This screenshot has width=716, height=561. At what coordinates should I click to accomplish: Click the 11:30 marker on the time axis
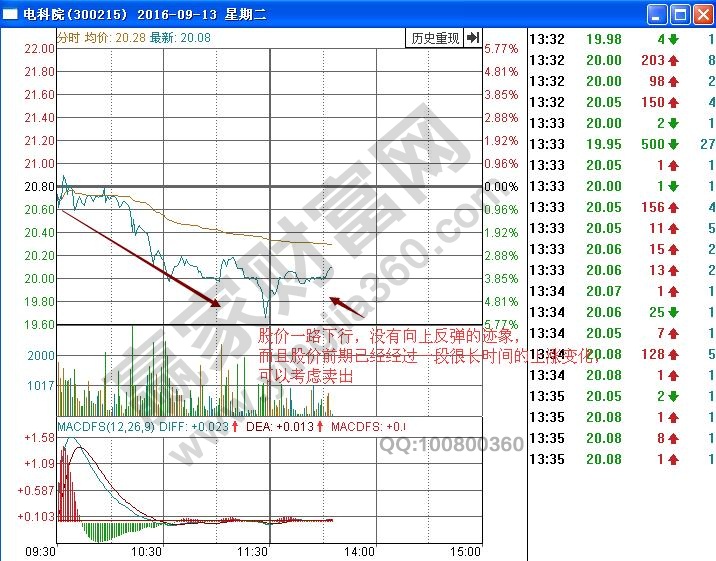(253, 551)
